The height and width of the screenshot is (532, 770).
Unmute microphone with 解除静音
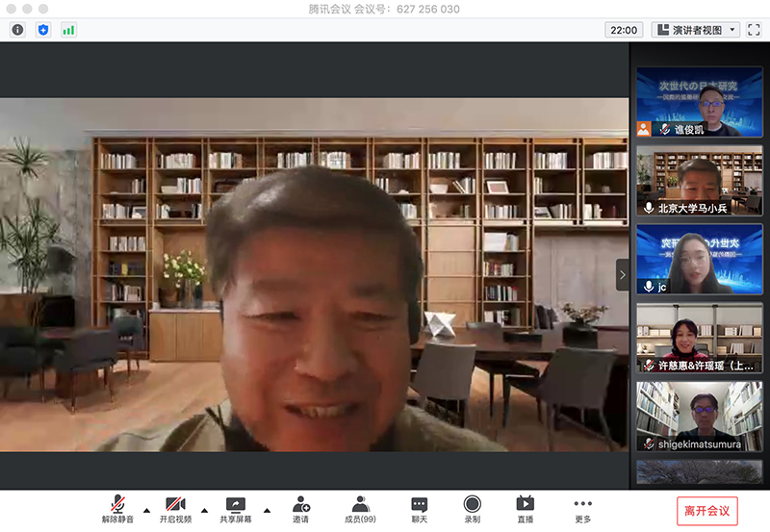point(117,509)
